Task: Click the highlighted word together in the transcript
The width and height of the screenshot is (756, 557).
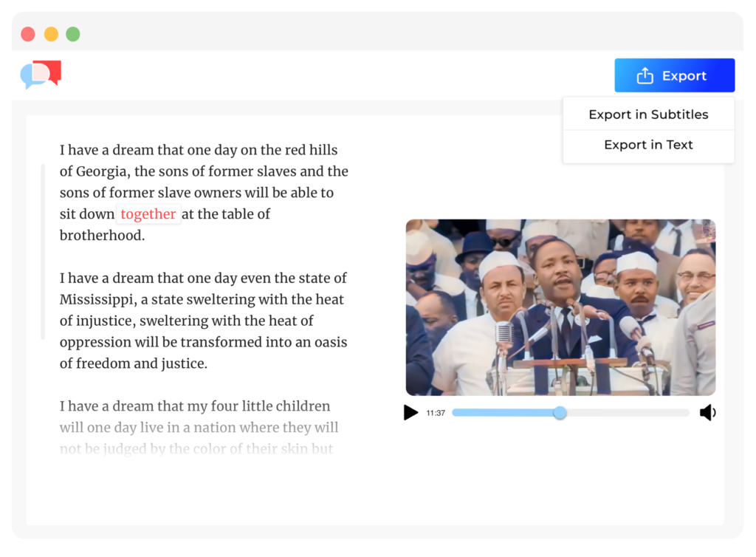Action: click(x=148, y=214)
